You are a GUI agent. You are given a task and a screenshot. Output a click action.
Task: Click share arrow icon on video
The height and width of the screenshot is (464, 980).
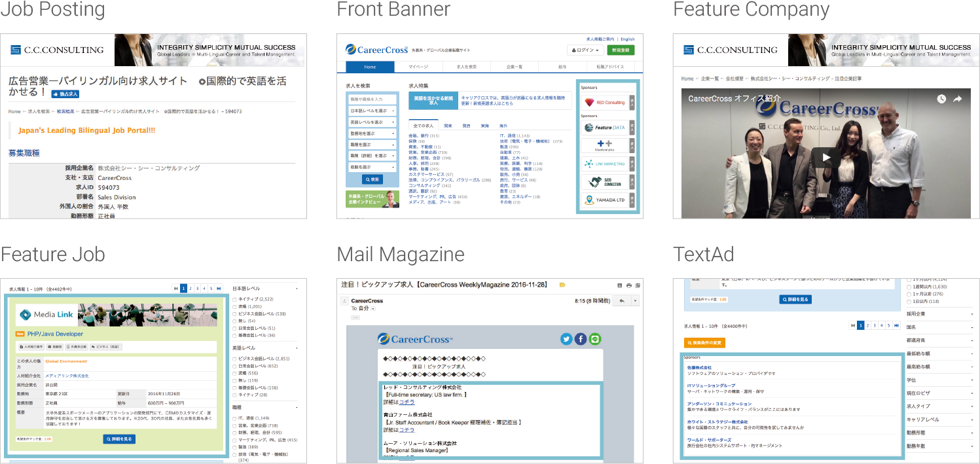point(958,99)
